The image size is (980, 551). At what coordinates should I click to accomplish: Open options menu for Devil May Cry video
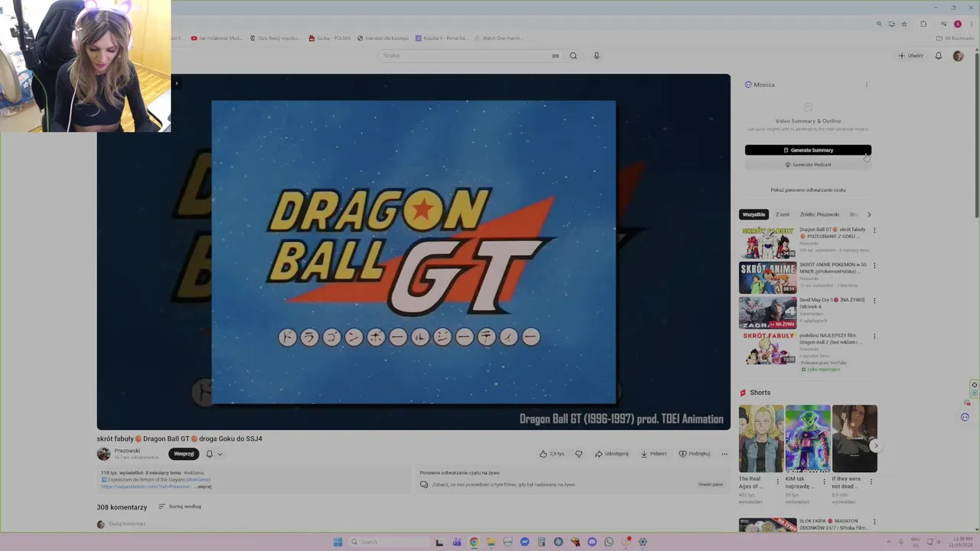pyautogui.click(x=874, y=301)
